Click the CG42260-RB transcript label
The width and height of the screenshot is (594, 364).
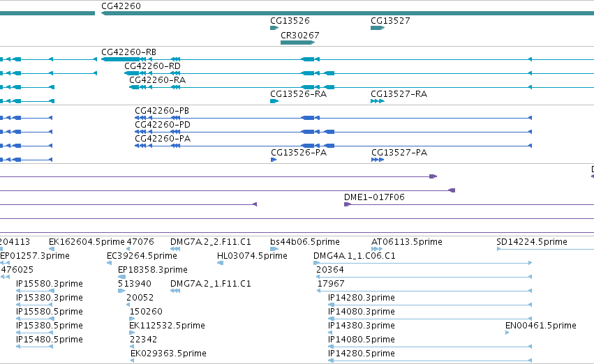pos(129,52)
